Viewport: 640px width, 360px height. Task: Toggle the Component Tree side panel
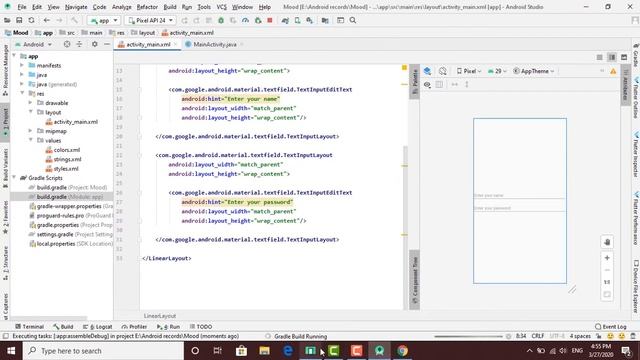[414, 280]
